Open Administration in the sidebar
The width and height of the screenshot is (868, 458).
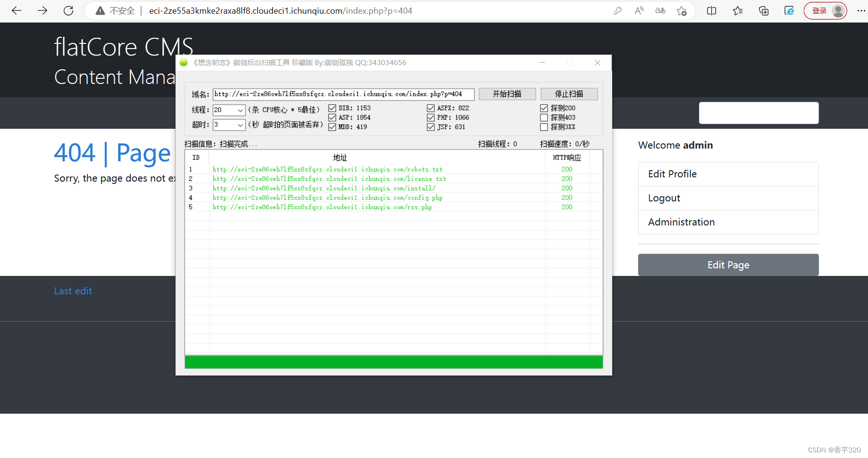[728, 222]
